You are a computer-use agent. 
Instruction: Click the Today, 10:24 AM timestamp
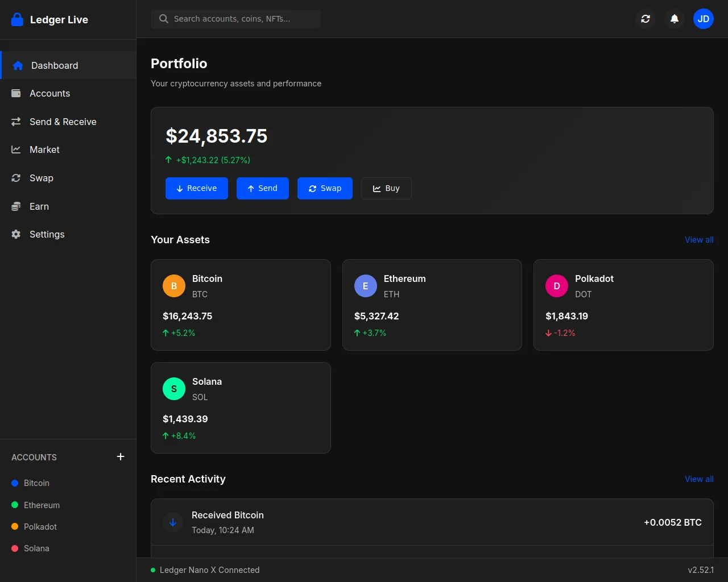[223, 530]
